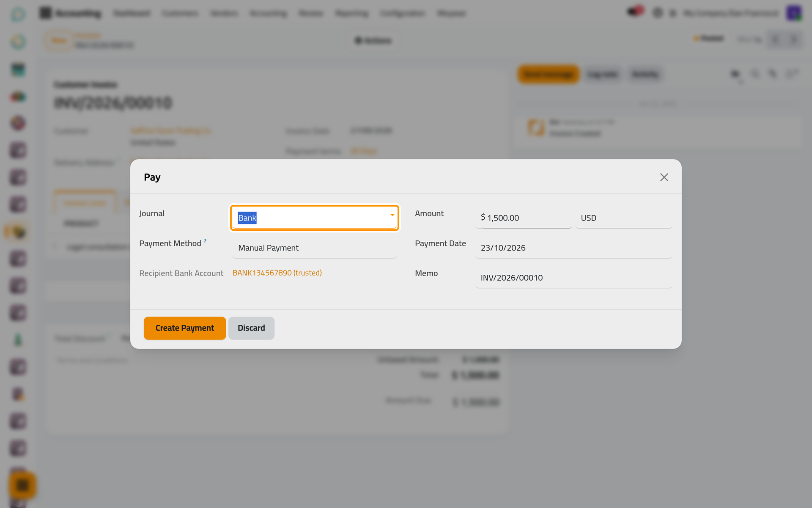Open the USD currency field
The image size is (812, 508).
pyautogui.click(x=624, y=218)
